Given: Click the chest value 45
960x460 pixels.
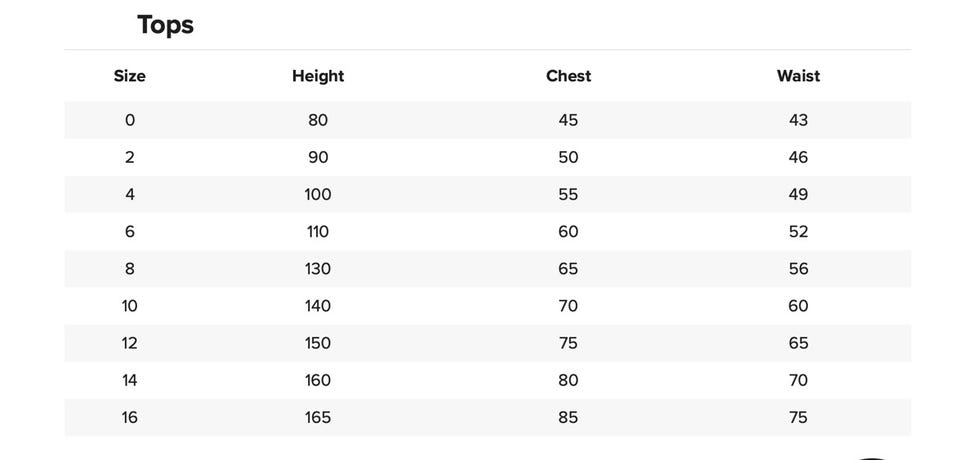Looking at the screenshot, I should [568, 120].
